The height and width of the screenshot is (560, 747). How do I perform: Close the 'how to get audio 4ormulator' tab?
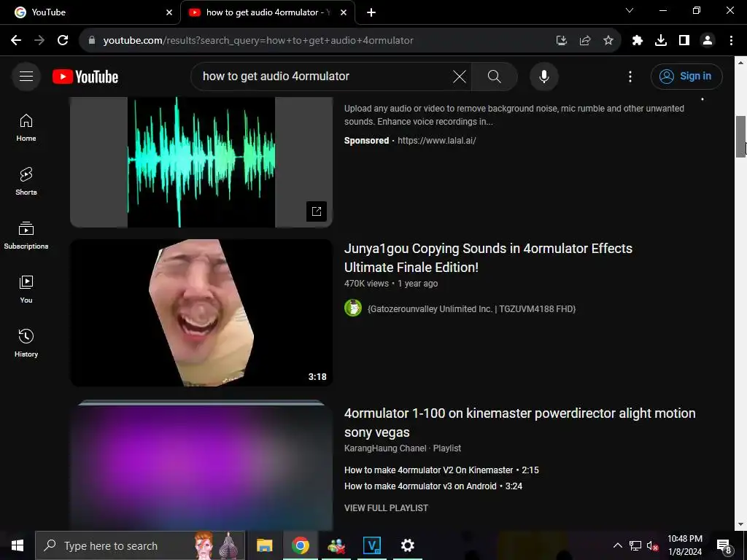click(x=344, y=12)
